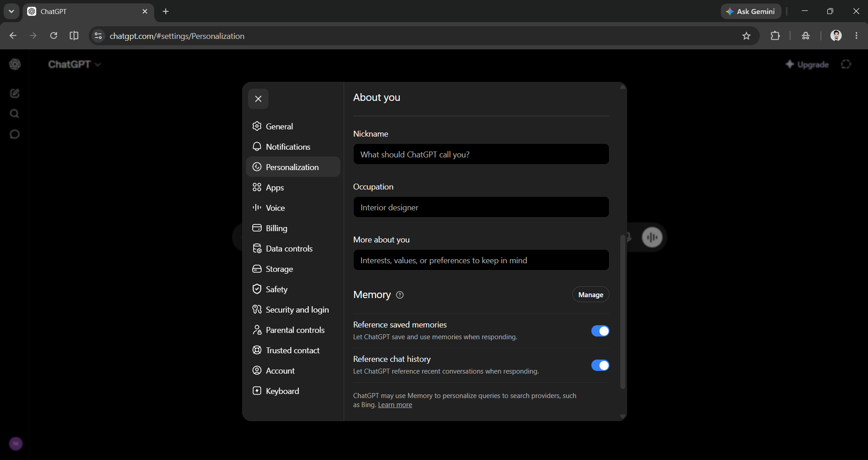Click the Data controls icon
The image size is (868, 460).
coord(257,248)
